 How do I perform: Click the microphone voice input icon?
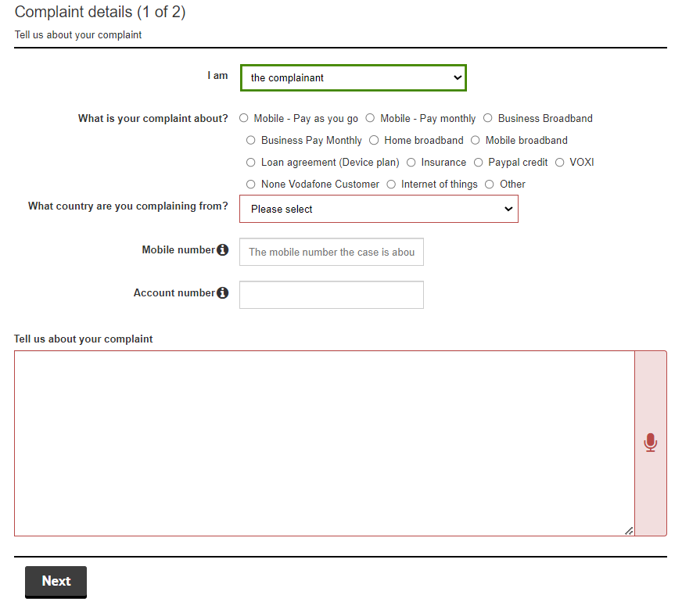coord(650,443)
